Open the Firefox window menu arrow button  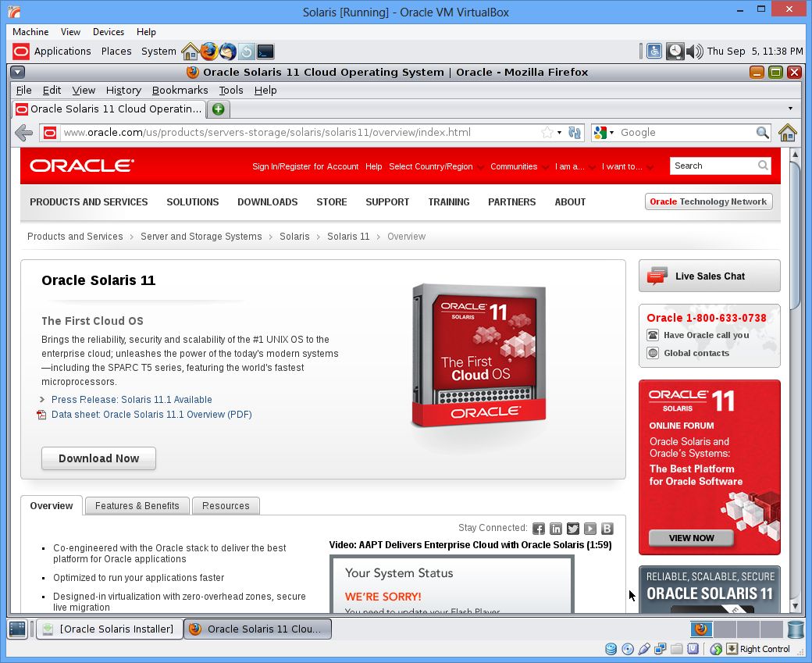[18, 72]
